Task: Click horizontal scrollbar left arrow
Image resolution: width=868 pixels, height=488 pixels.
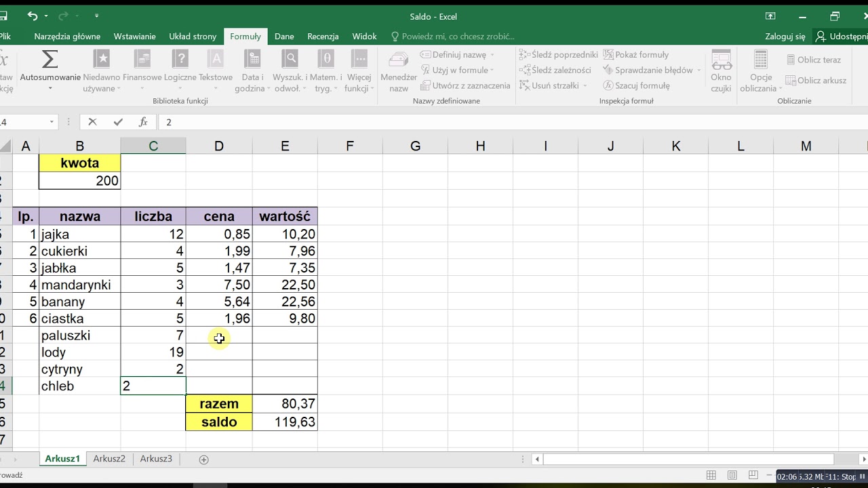Action: coord(537,460)
